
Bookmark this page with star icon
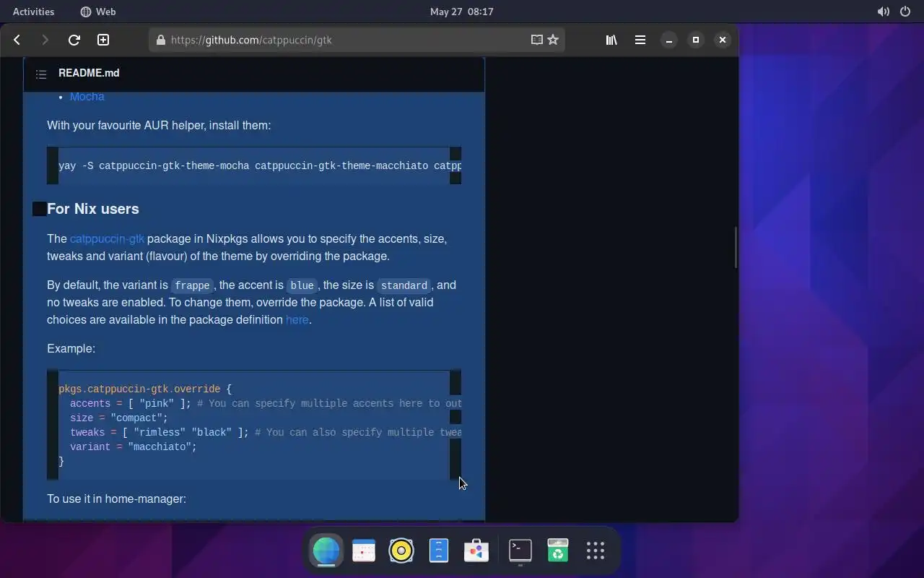click(553, 40)
